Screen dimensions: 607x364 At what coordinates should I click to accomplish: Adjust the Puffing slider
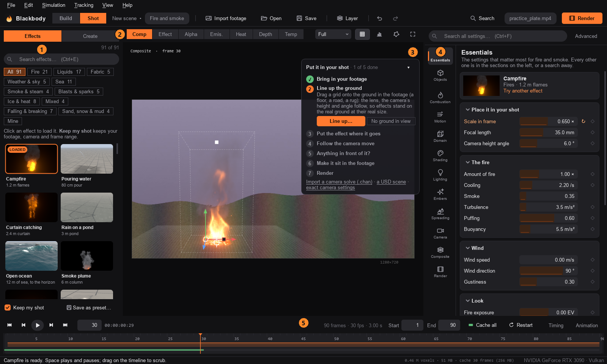[x=549, y=218]
